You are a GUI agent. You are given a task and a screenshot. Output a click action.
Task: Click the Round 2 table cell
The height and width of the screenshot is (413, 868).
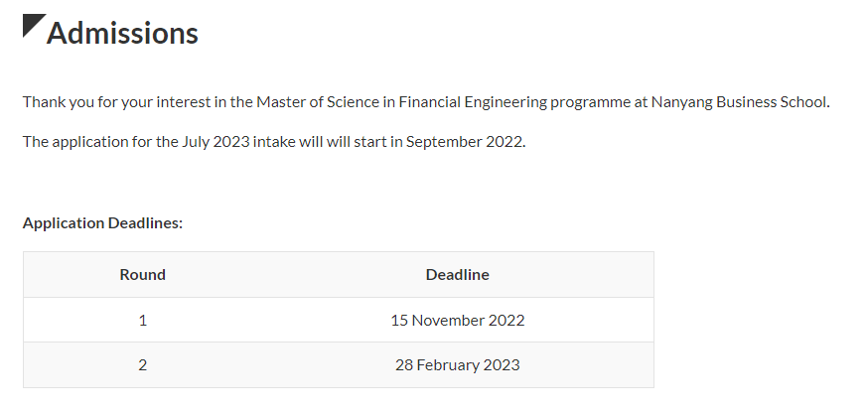(x=143, y=365)
